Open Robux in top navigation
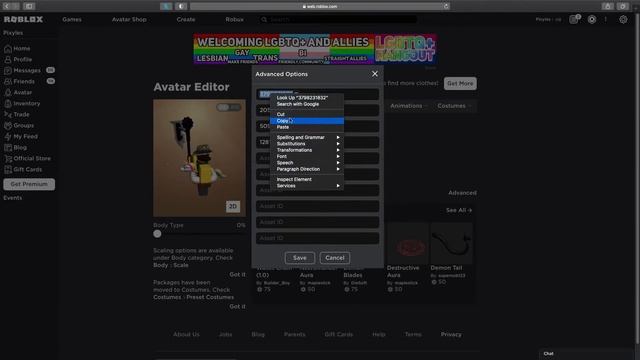Screen dimensions: 640x360 tap(234, 19)
